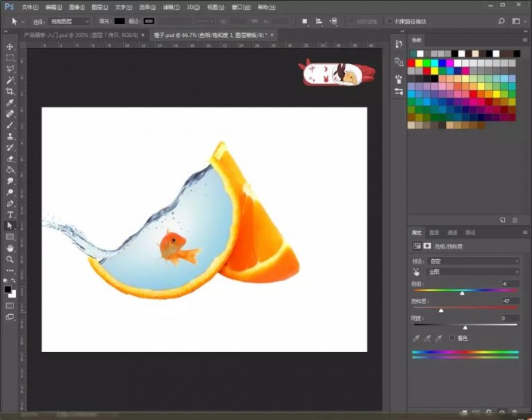
Task: Select the Clone Stamp tool
Action: 10,136
